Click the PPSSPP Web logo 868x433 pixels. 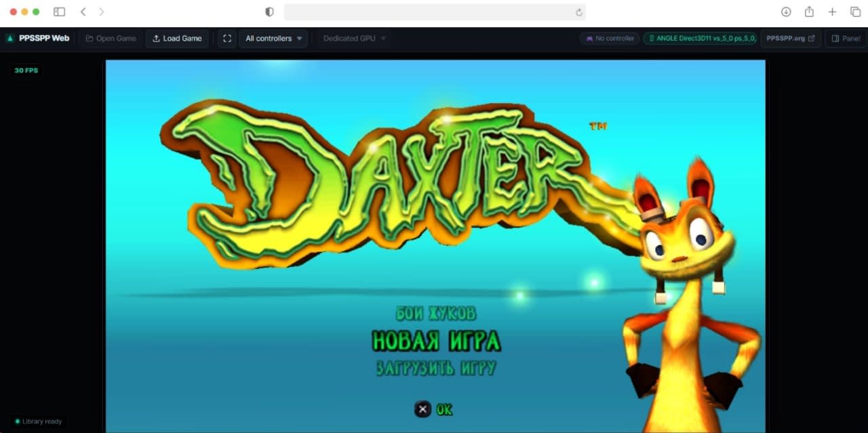38,39
